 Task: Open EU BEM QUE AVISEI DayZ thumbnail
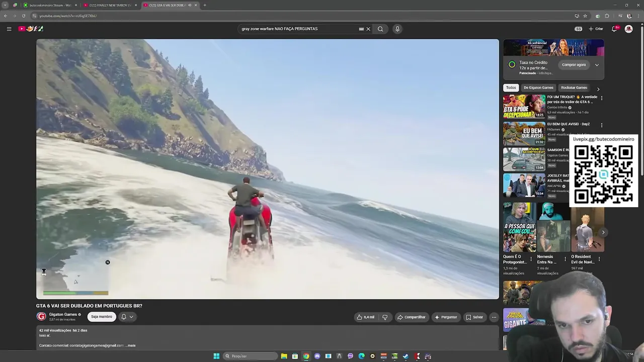click(x=524, y=133)
